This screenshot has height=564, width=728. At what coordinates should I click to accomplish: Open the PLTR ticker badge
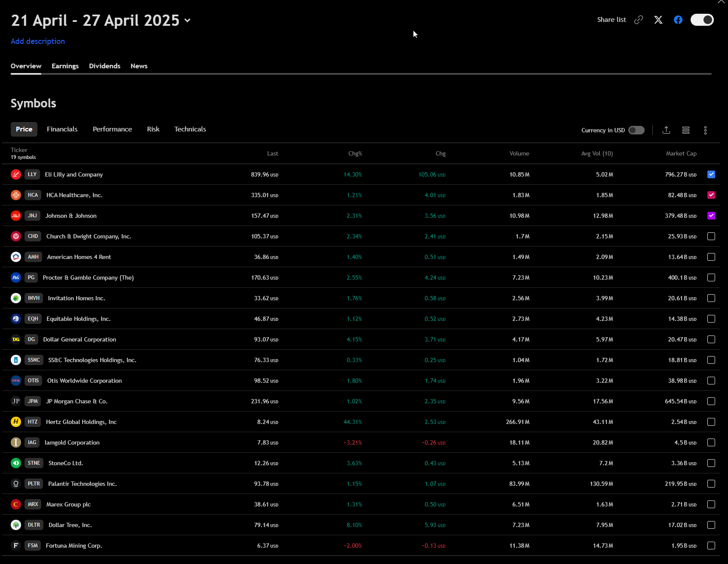34,484
